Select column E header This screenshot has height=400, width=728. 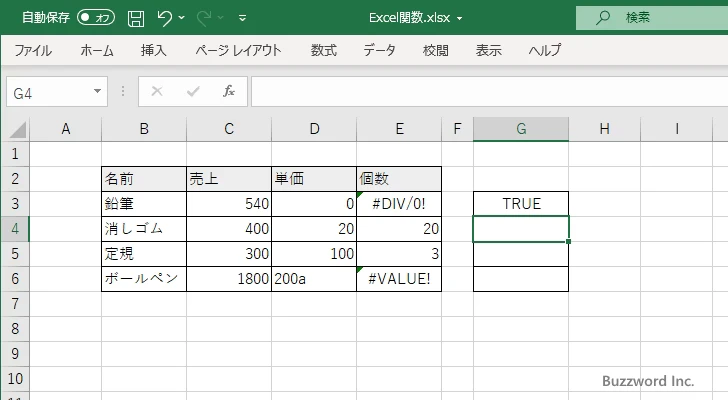click(x=399, y=129)
